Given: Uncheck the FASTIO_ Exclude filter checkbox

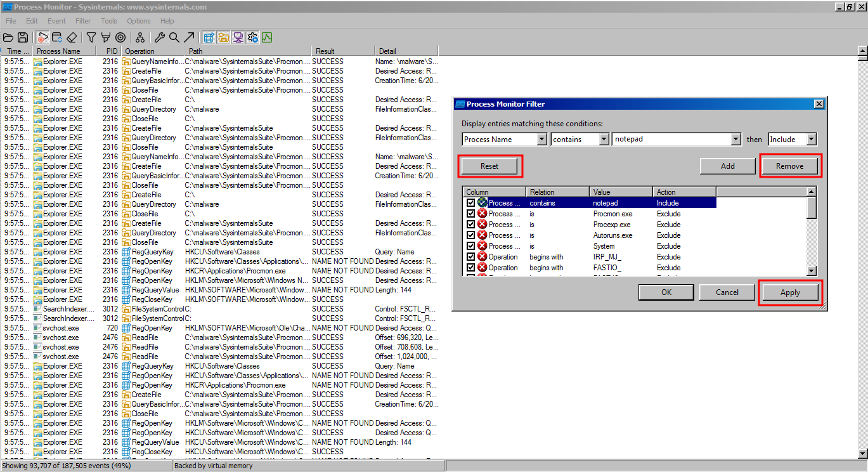Looking at the screenshot, I should point(470,268).
